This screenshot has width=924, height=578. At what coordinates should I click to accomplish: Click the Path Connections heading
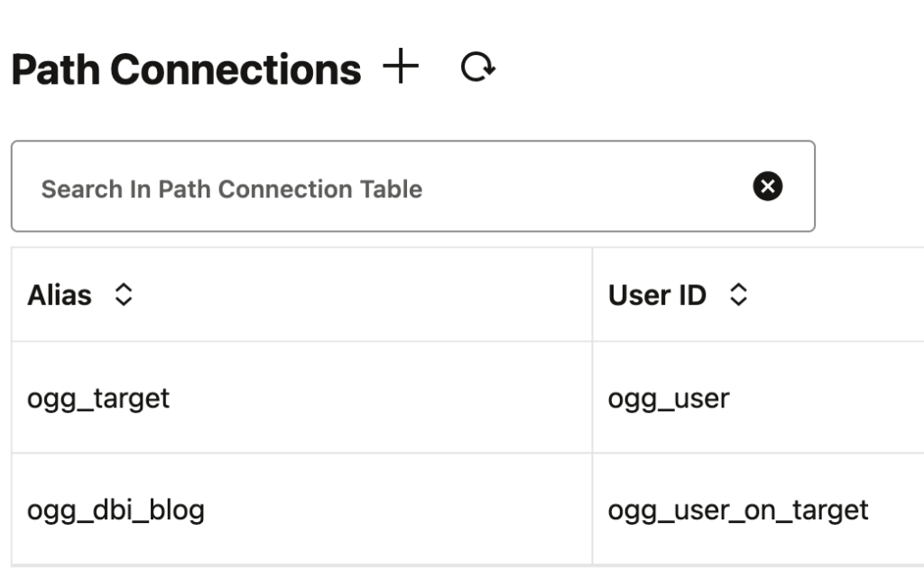(186, 69)
